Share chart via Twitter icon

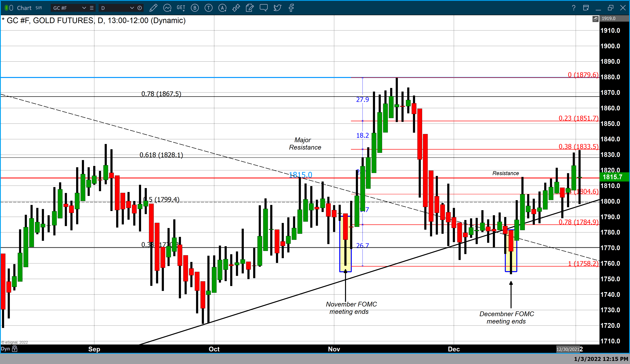point(277,8)
